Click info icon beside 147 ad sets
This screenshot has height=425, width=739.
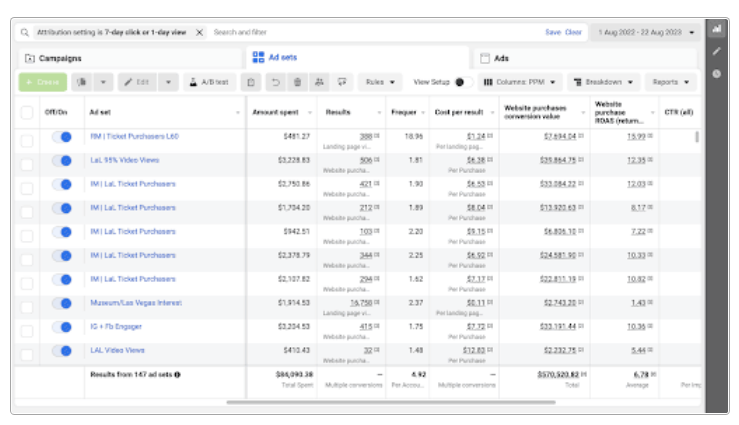(177, 375)
